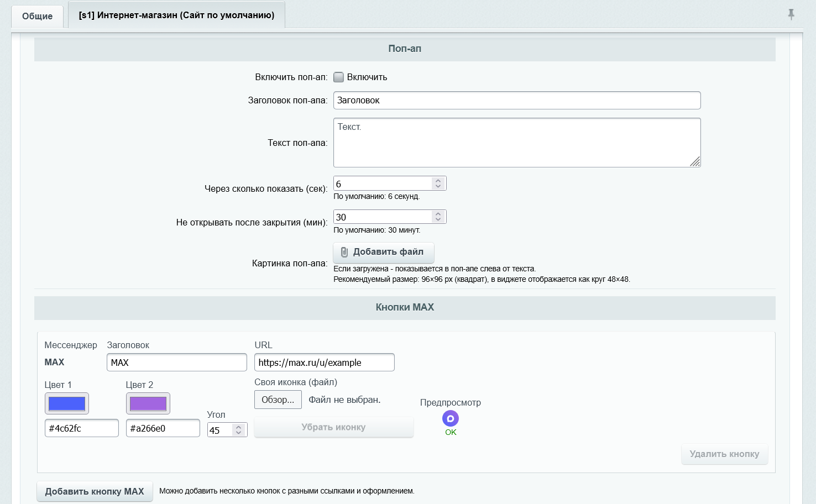Decrease the Не открывать после закрытия minutes

[x=438, y=220]
